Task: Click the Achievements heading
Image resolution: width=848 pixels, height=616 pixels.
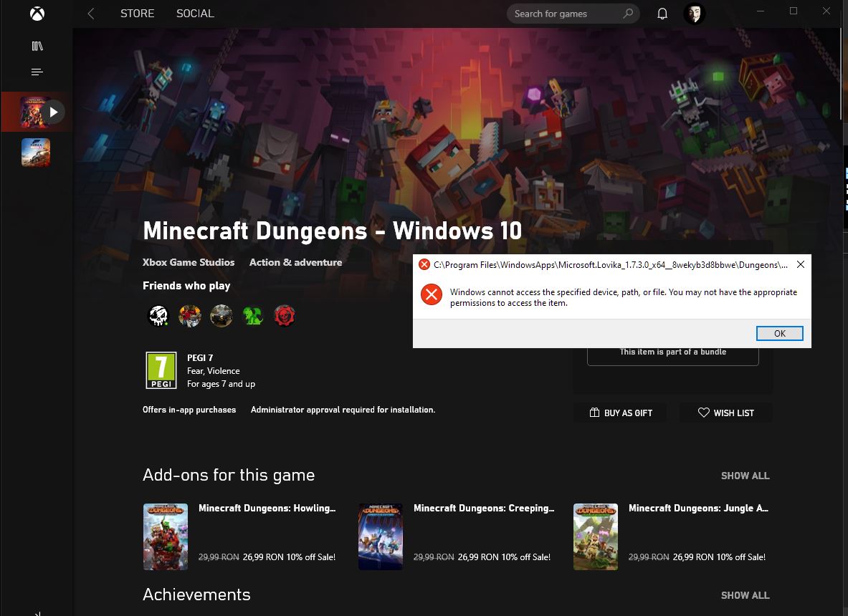Action: [196, 595]
